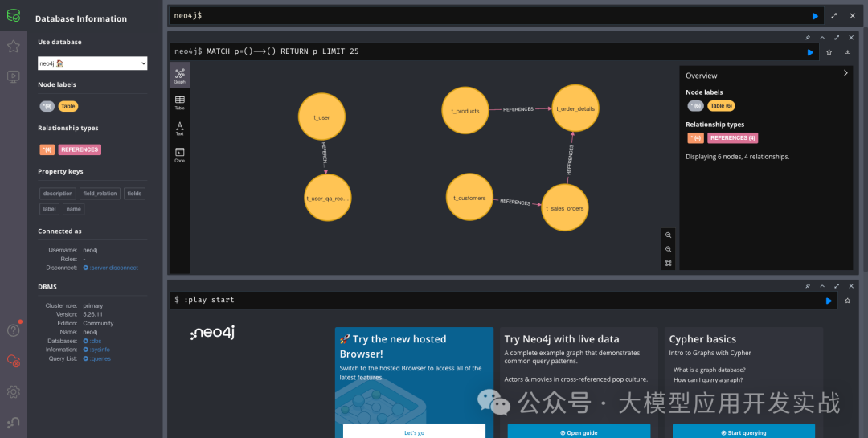
Task: Click the :queries link
Action: point(97,358)
